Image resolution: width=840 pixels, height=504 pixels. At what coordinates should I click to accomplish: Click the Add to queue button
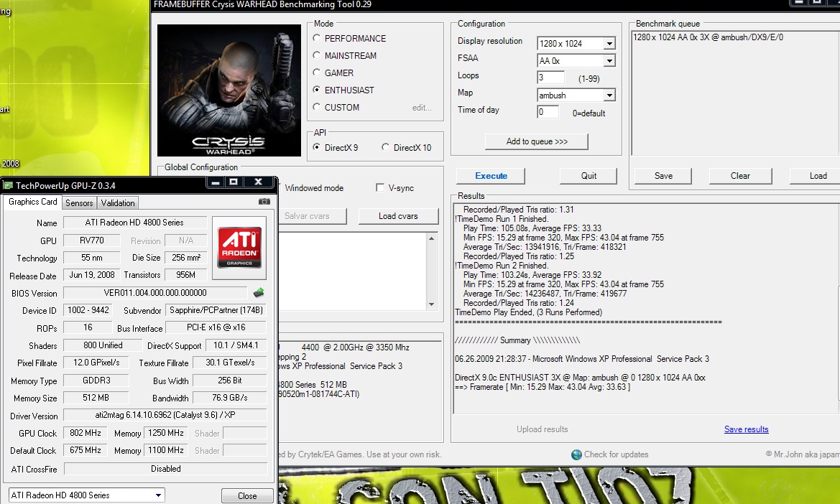(537, 141)
